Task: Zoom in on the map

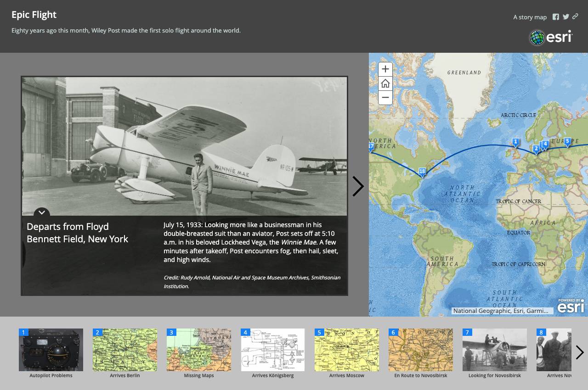Action: click(385, 69)
